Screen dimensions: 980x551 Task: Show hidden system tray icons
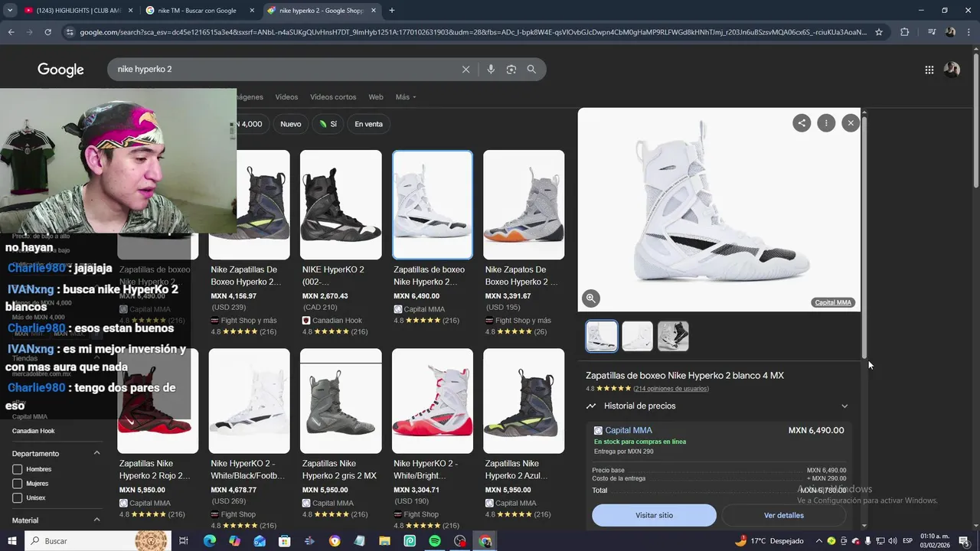pyautogui.click(x=818, y=541)
